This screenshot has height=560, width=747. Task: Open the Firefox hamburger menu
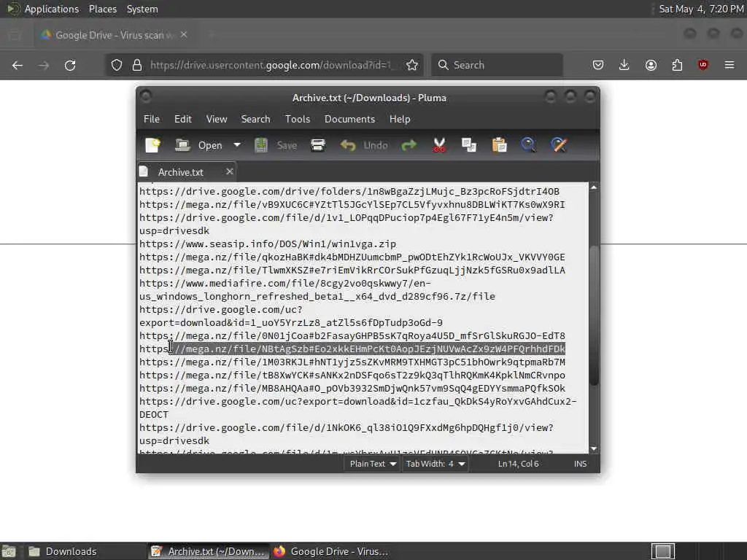(729, 65)
